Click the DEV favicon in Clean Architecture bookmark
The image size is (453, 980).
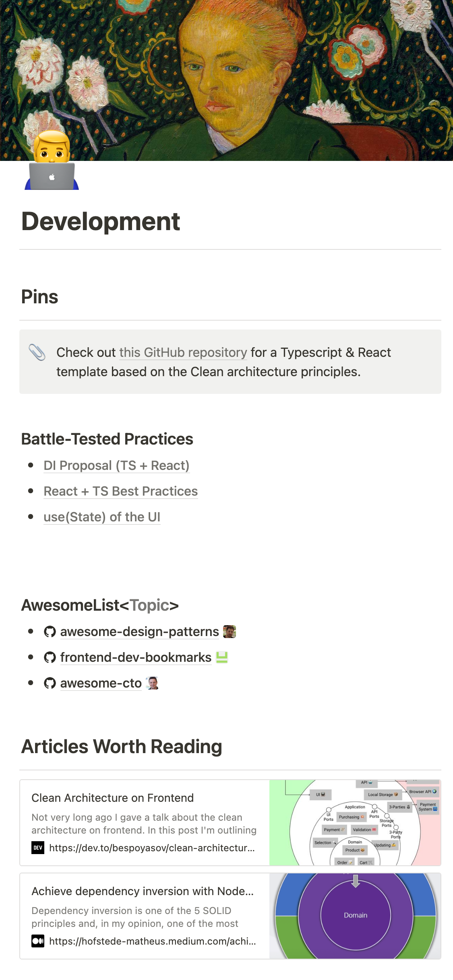click(x=38, y=848)
